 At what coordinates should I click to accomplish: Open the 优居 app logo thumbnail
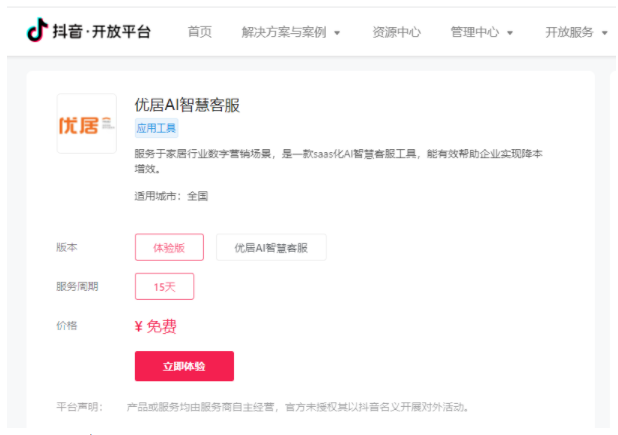[87, 123]
